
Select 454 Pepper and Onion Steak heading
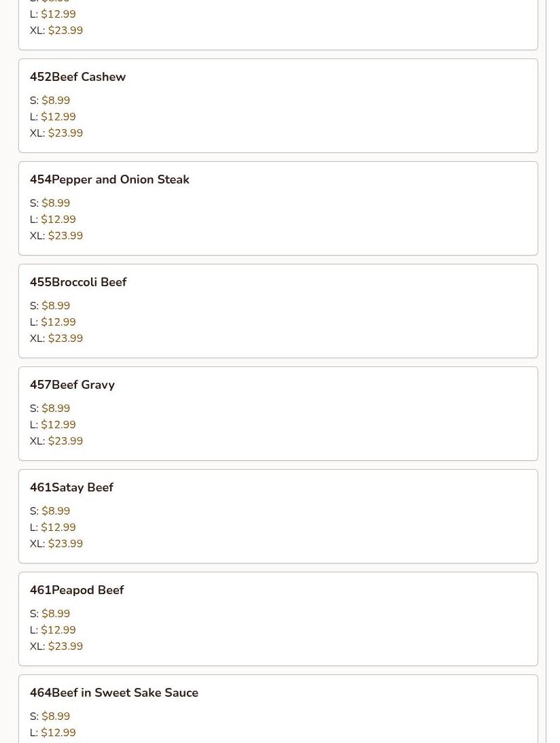[109, 179]
